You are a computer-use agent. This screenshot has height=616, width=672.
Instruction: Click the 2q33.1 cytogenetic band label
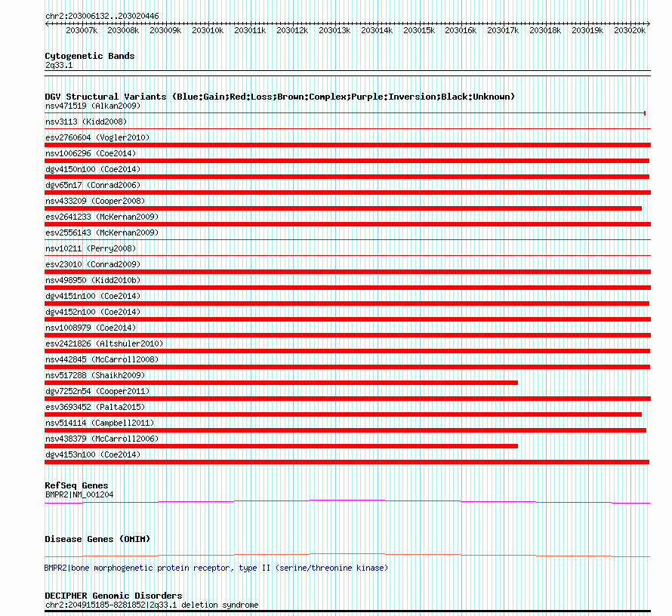[x=59, y=66]
